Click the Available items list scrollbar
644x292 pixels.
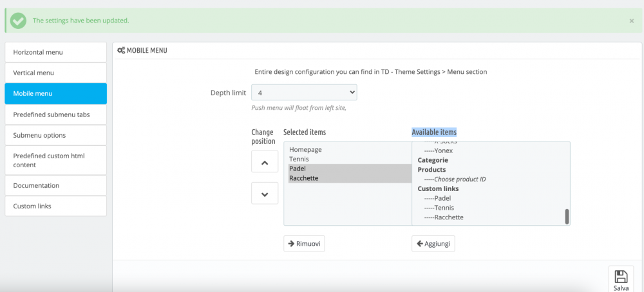point(567,216)
